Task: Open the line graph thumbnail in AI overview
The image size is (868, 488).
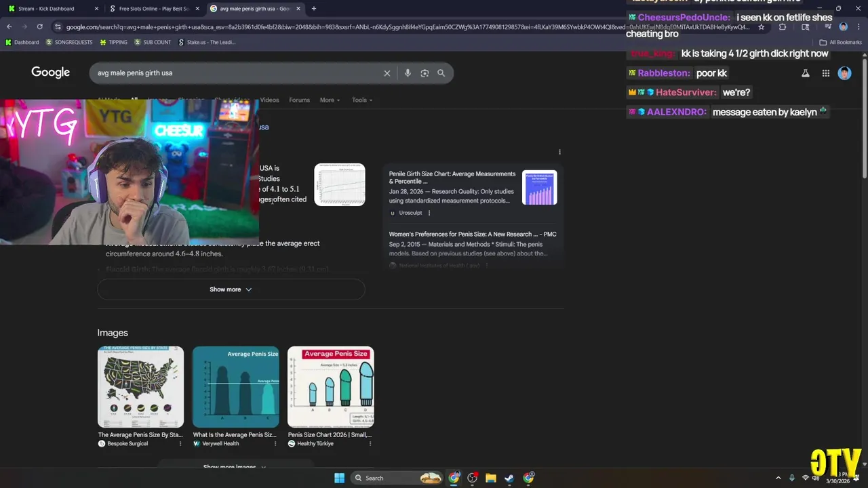Action: [x=340, y=184]
